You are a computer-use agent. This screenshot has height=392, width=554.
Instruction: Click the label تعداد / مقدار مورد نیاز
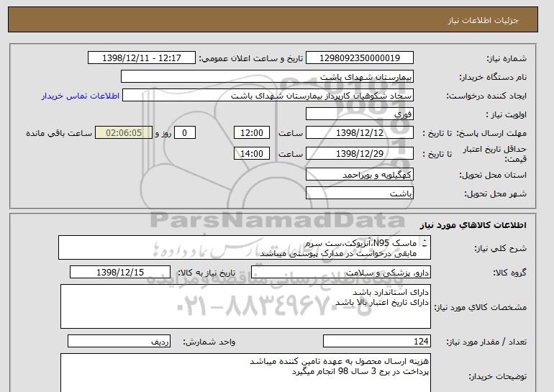coord(486,342)
